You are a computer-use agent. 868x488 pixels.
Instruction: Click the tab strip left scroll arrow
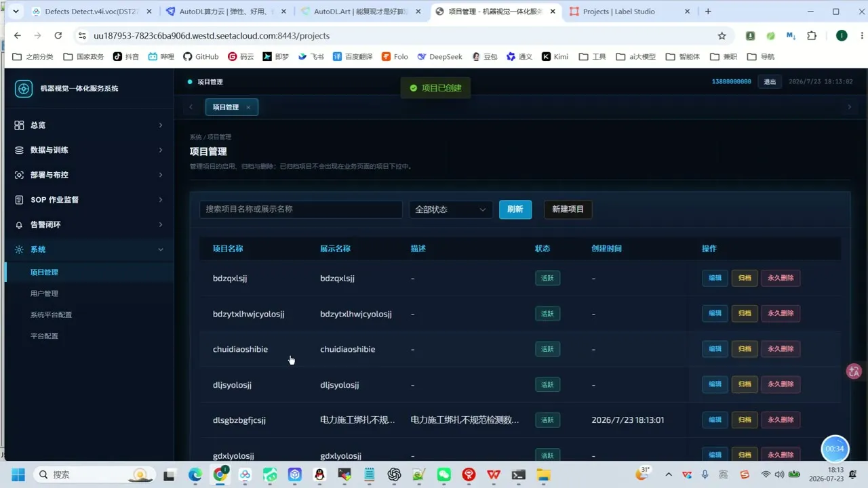coord(191,107)
